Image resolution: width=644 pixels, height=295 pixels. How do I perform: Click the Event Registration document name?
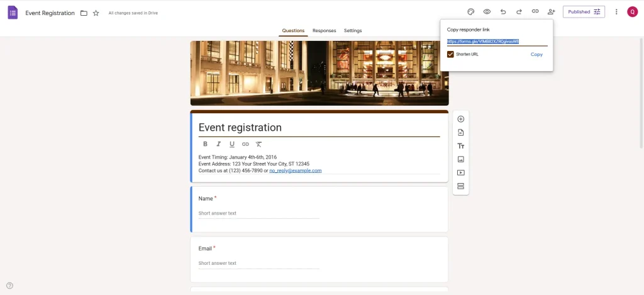(x=50, y=13)
